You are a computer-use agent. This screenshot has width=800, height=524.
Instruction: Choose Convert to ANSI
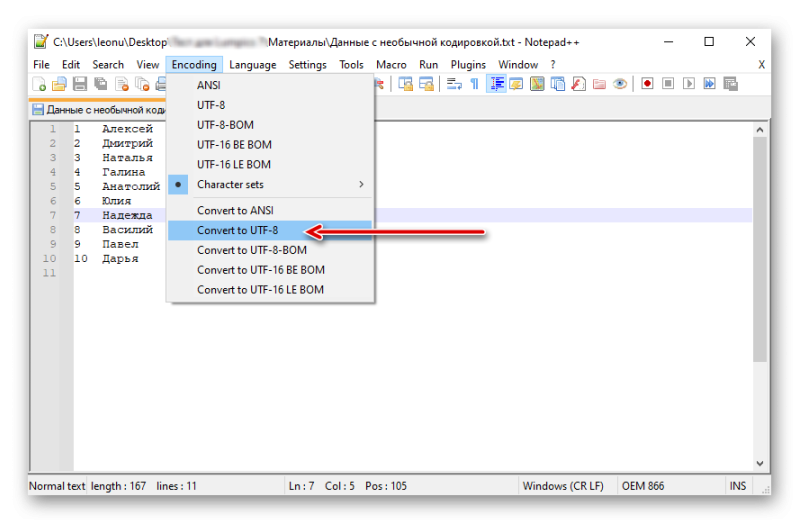click(x=270, y=210)
